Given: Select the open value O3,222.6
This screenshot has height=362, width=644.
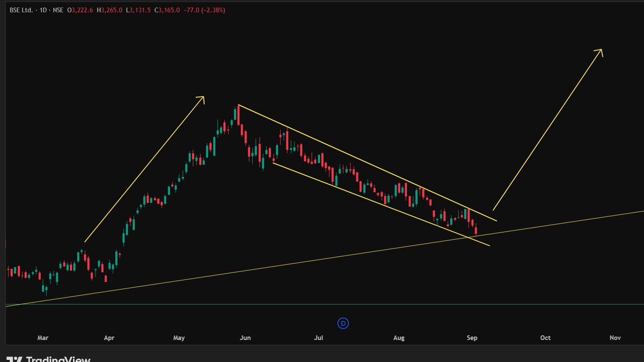Looking at the screenshot, I should pyautogui.click(x=80, y=10).
